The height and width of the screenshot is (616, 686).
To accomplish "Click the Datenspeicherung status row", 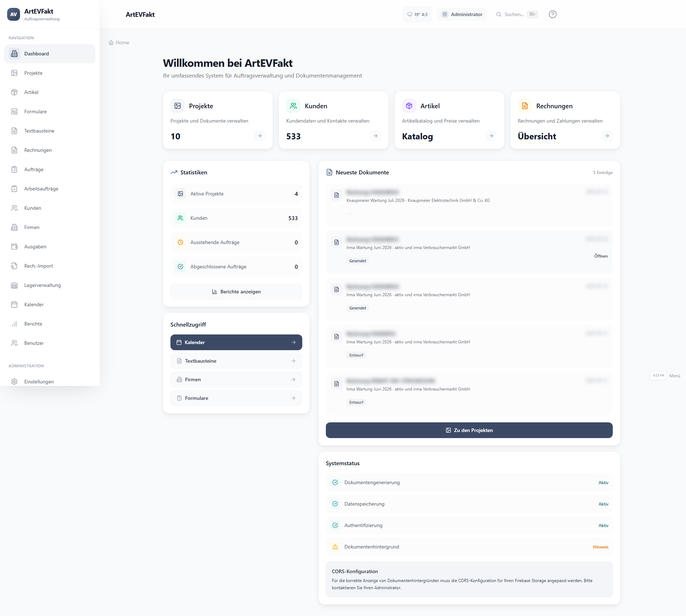I will (x=469, y=504).
